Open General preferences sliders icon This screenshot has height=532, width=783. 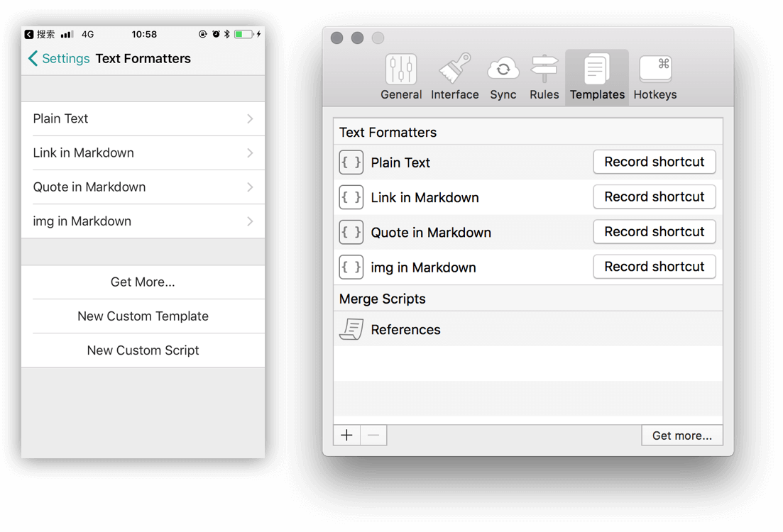pyautogui.click(x=401, y=70)
